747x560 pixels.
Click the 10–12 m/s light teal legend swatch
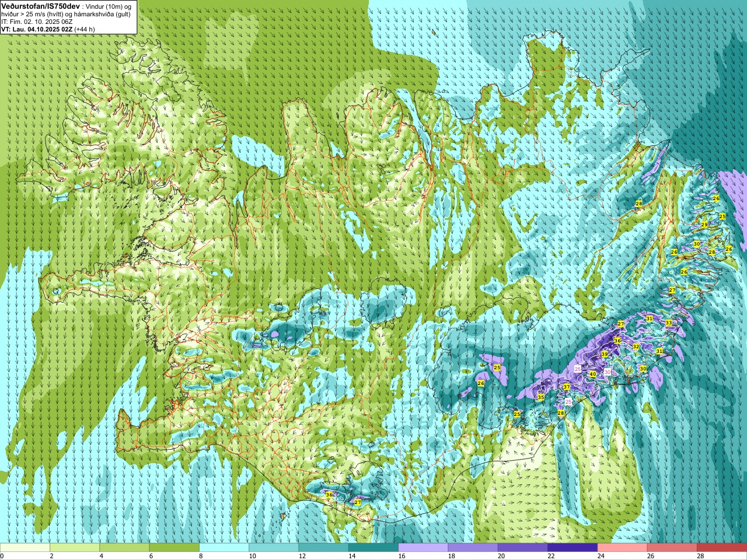click(x=274, y=548)
